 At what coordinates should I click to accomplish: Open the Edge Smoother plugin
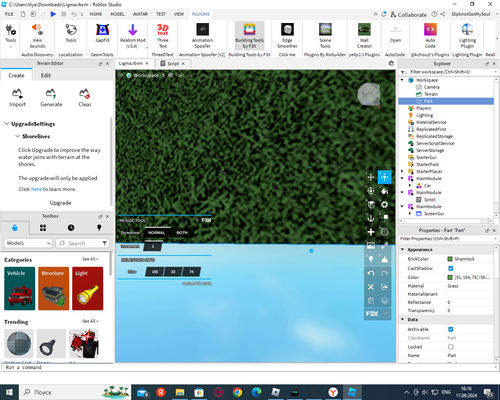pyautogui.click(x=287, y=36)
